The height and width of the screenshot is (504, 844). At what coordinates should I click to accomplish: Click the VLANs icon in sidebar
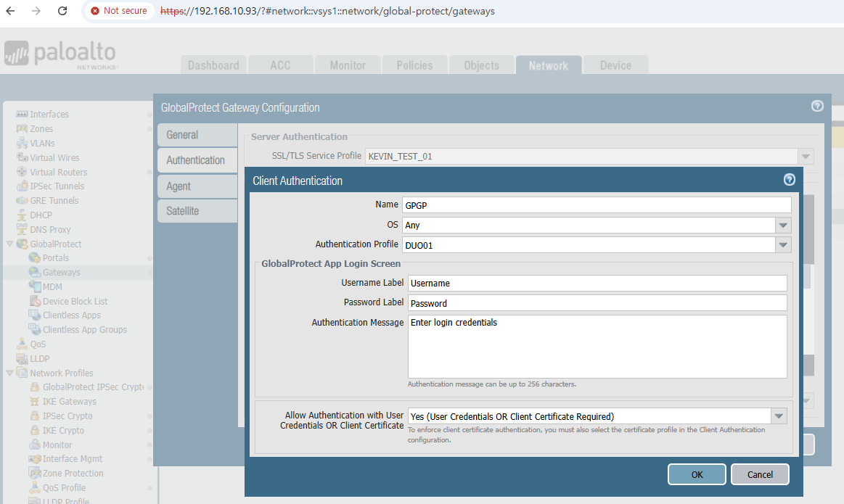22,143
